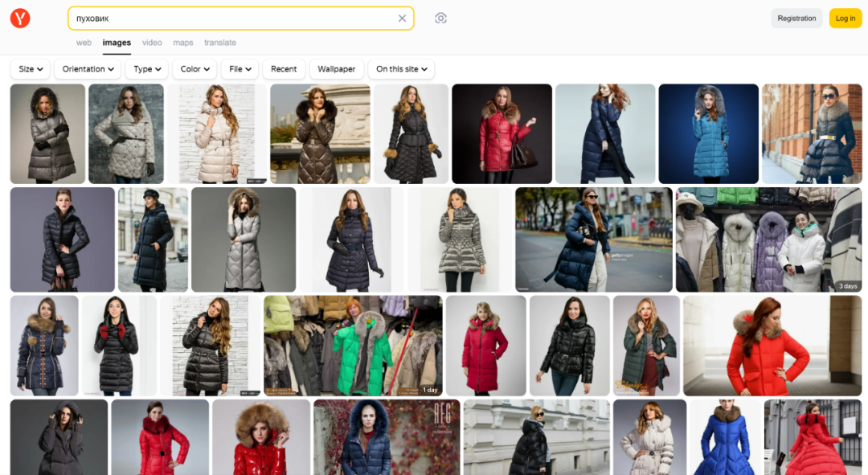Open the green puffer coat market thumbnail
Viewport: 868px width, 475px height.
(353, 346)
